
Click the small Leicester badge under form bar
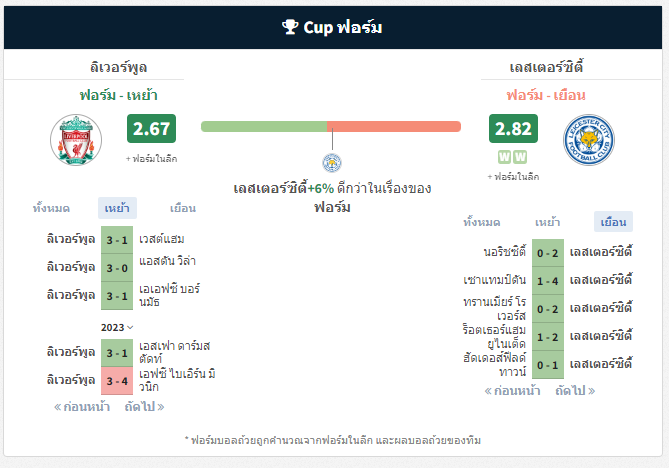(x=332, y=163)
